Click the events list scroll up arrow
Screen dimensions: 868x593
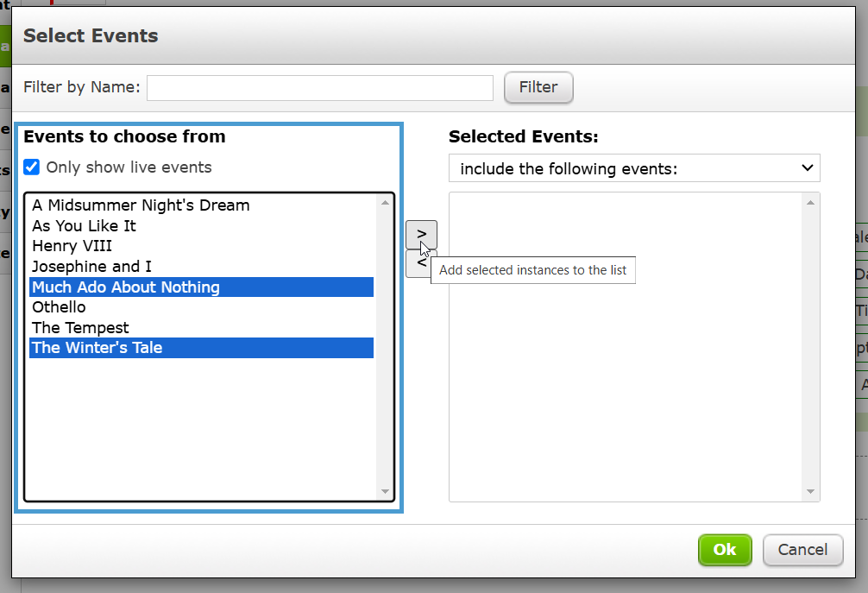pyautogui.click(x=386, y=203)
